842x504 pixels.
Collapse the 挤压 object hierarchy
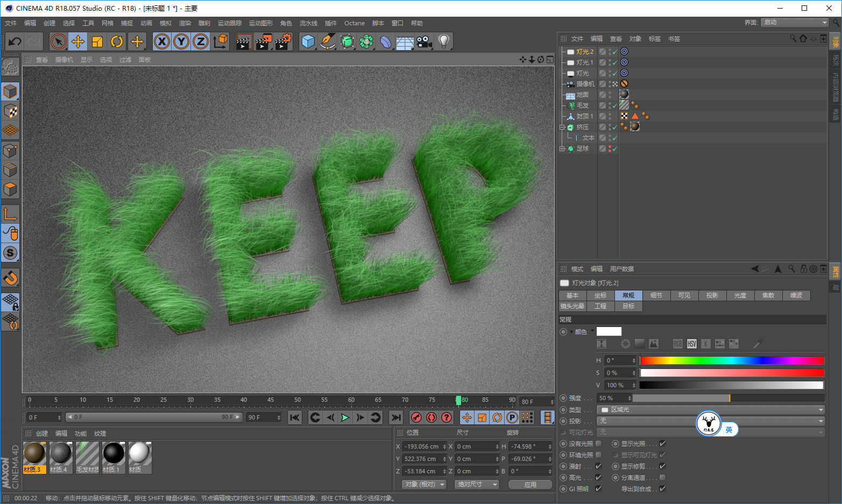[562, 127]
